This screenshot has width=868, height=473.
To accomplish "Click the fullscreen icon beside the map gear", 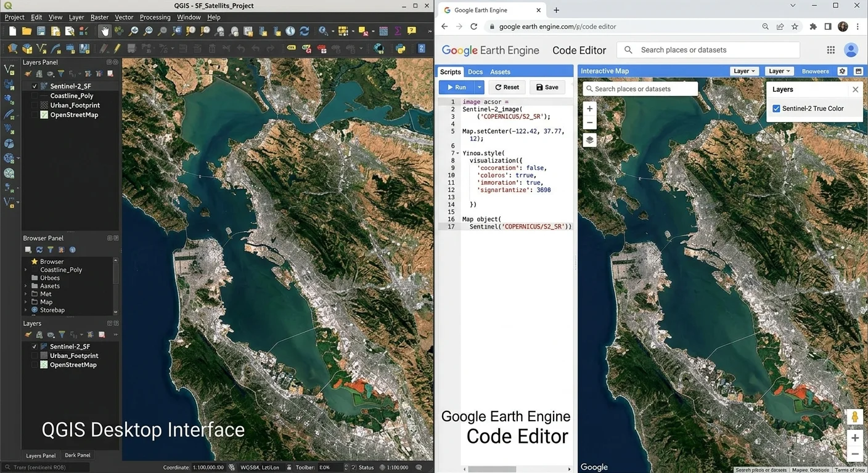I will click(858, 71).
